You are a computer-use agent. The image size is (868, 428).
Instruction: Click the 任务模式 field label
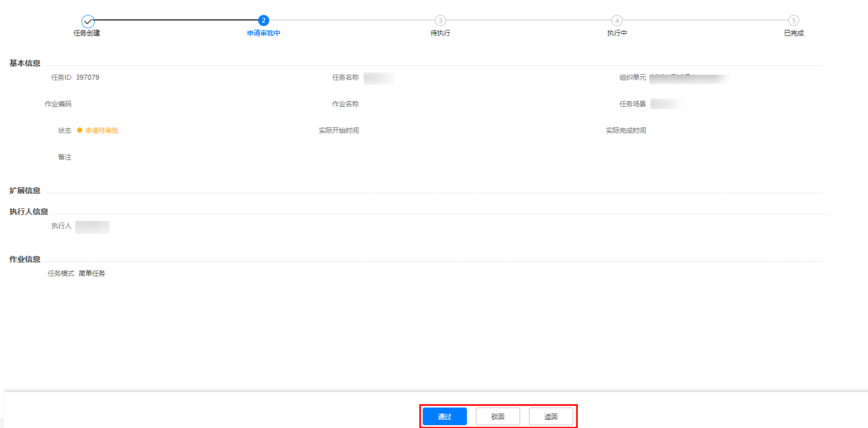[61, 274]
